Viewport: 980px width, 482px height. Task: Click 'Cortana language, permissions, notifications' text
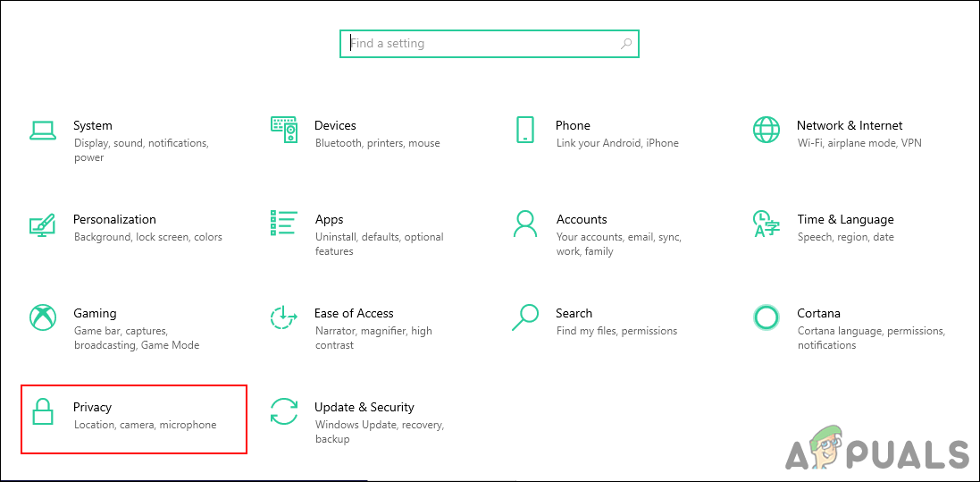tap(871, 338)
